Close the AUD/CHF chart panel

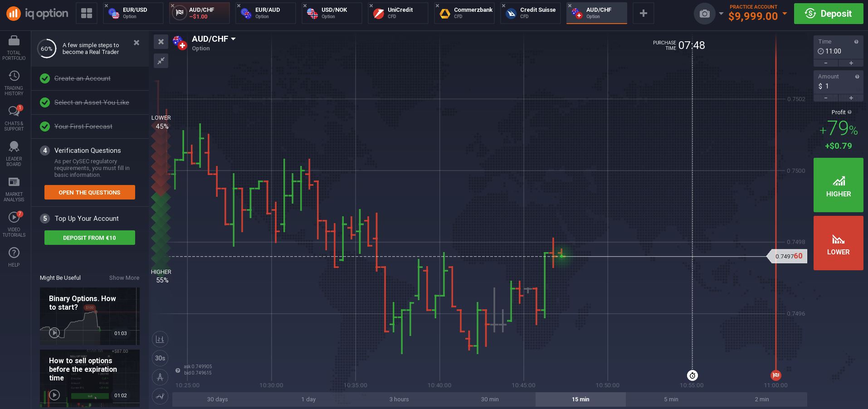coord(161,42)
